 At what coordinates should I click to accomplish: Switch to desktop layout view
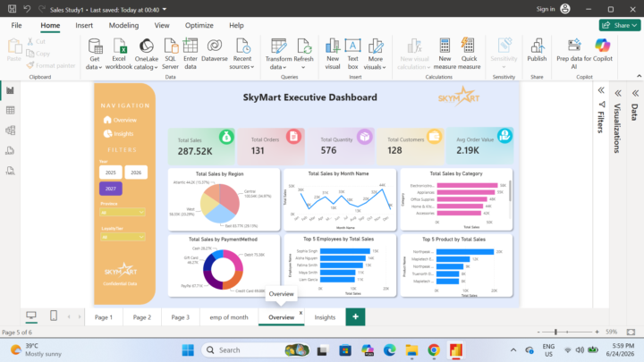pos(31,316)
